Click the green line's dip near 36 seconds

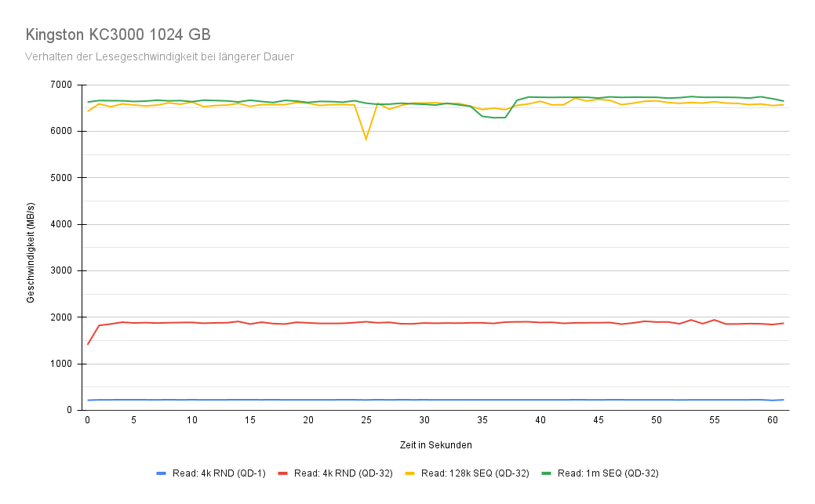click(493, 118)
